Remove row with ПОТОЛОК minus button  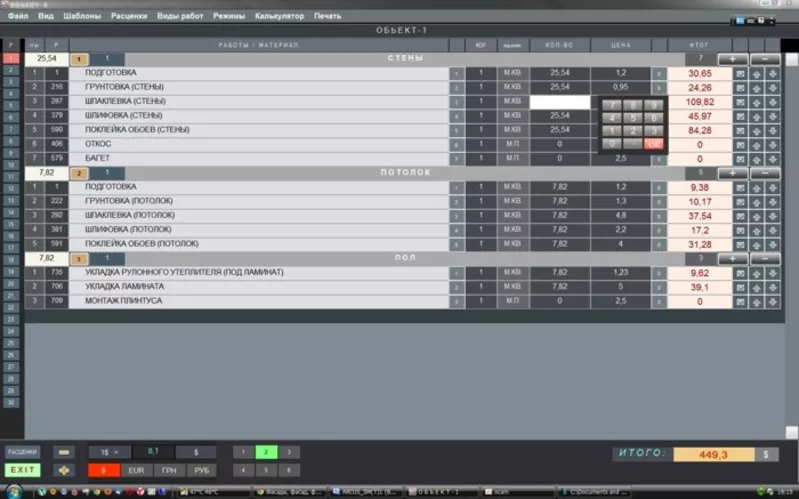pyautogui.click(x=765, y=174)
